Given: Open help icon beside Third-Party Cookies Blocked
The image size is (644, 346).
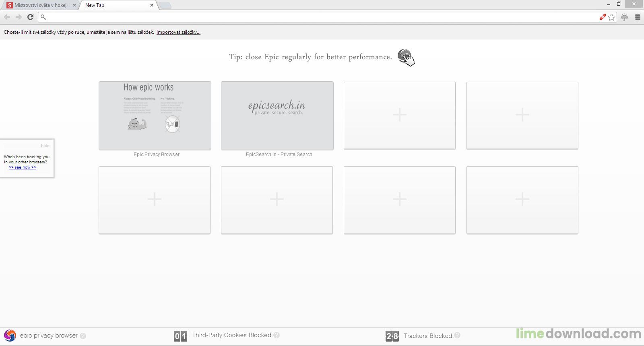Looking at the screenshot, I should pos(277,335).
